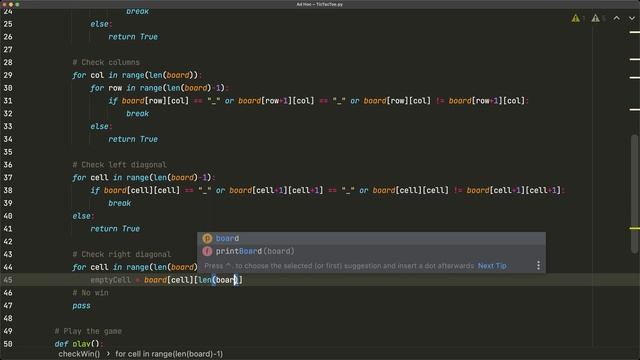Choose 'board' completion suggestion
The image size is (640, 360).
tap(371, 238)
